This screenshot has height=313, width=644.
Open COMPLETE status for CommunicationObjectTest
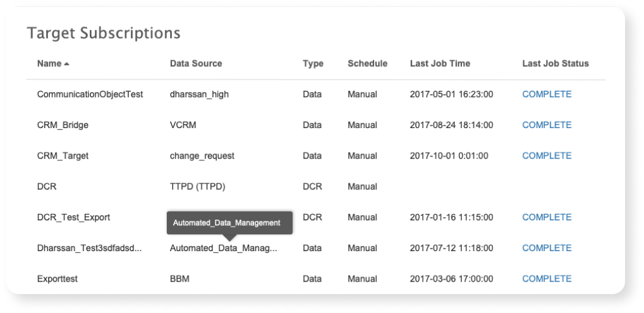click(546, 95)
